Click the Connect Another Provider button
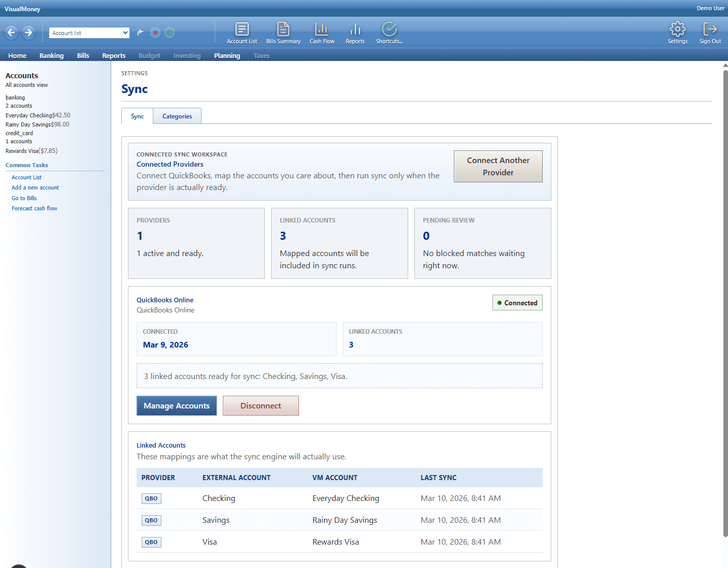728x568 pixels. pos(498,166)
